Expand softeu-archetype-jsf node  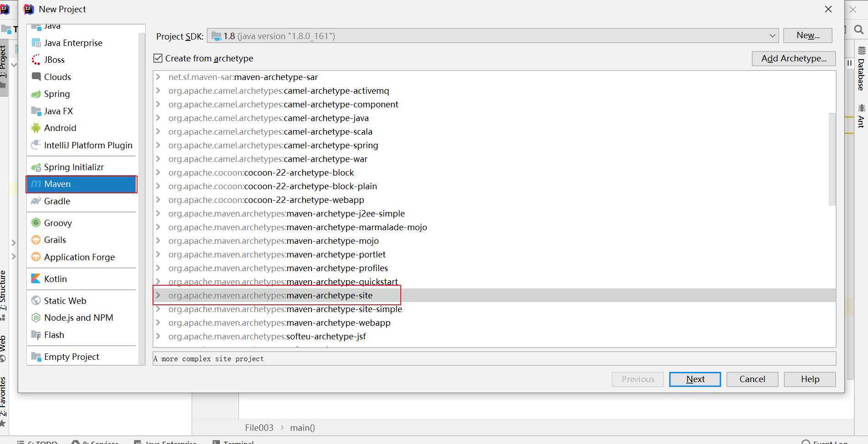coord(158,336)
